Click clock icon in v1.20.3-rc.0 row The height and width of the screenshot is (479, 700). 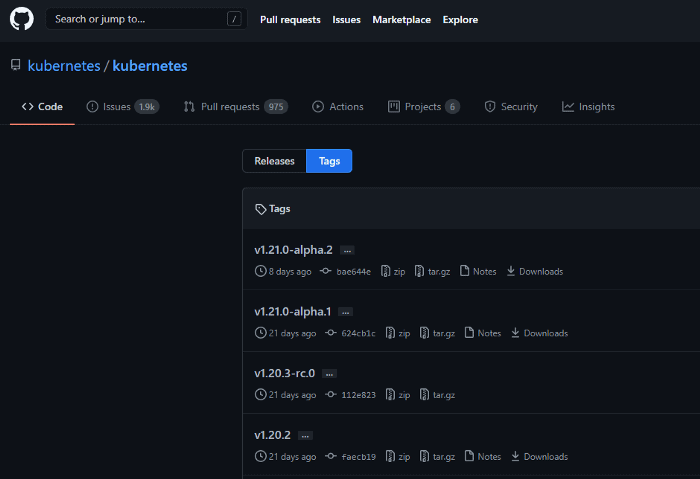(260, 395)
